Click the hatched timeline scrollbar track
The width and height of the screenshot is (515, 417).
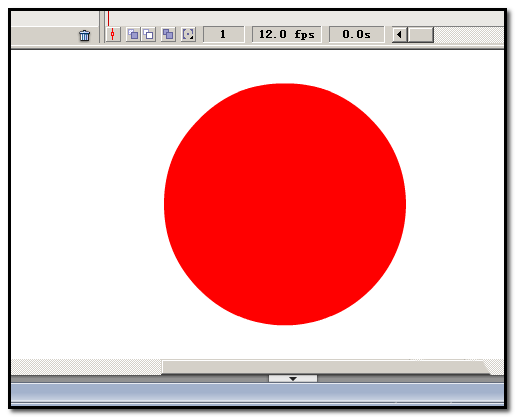click(469, 35)
